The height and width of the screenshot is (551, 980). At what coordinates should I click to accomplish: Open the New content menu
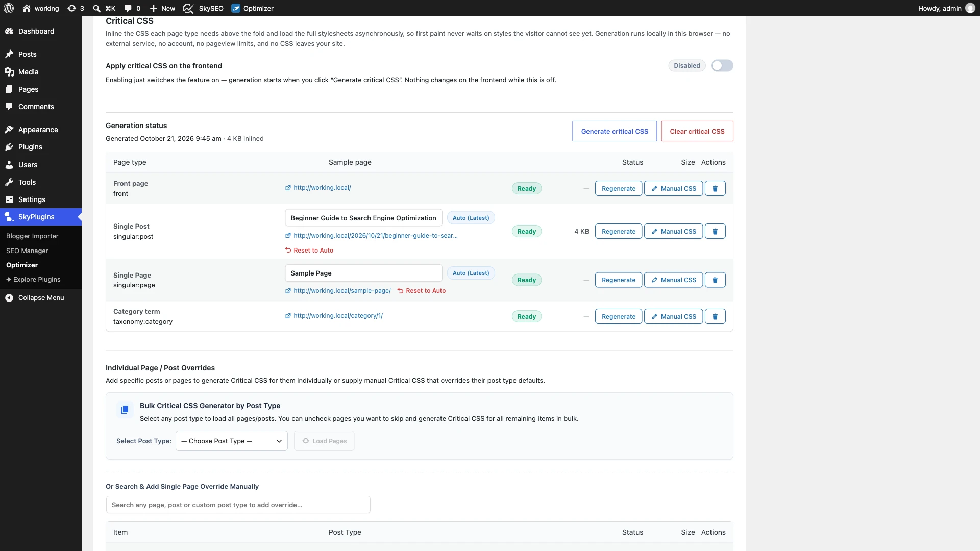[162, 8]
